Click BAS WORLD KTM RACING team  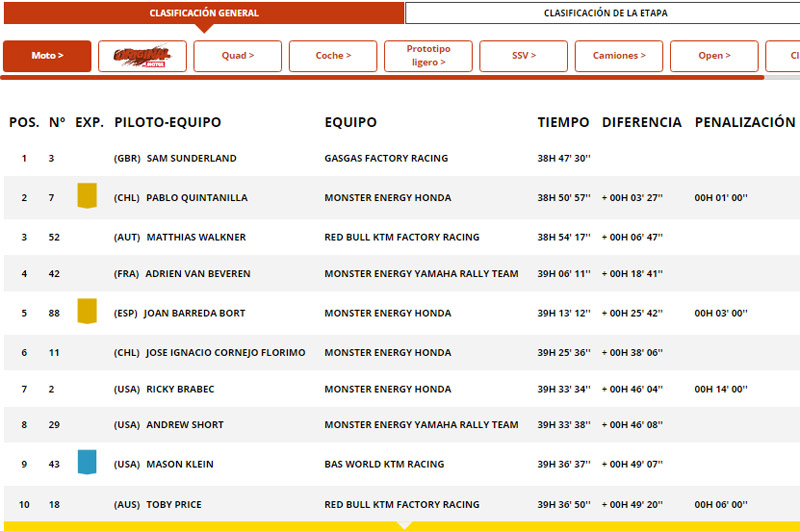pyautogui.click(x=384, y=464)
